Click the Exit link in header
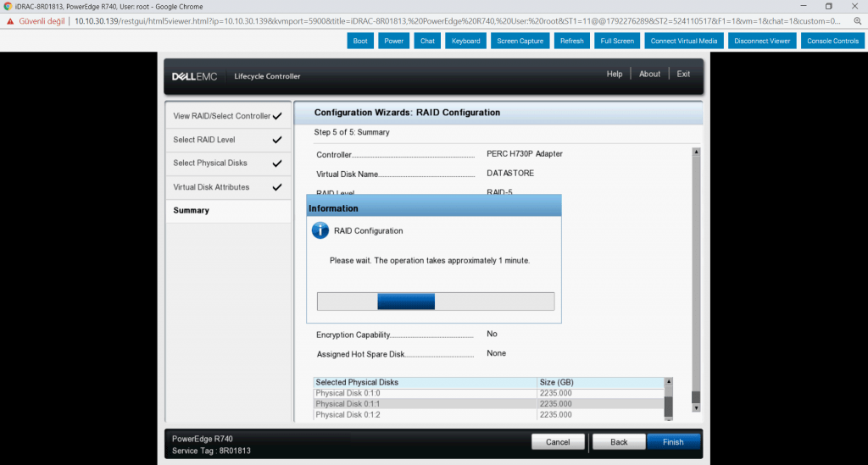This screenshot has height=465, width=868. (x=683, y=75)
